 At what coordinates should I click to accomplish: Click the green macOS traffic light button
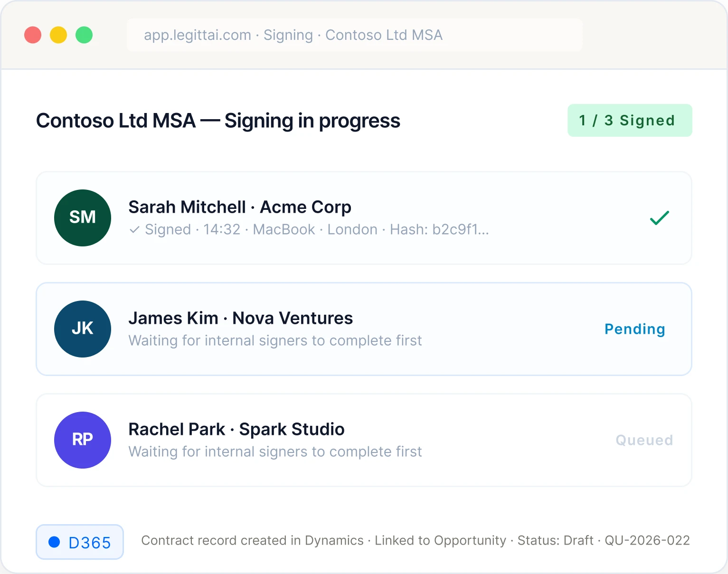coord(84,35)
